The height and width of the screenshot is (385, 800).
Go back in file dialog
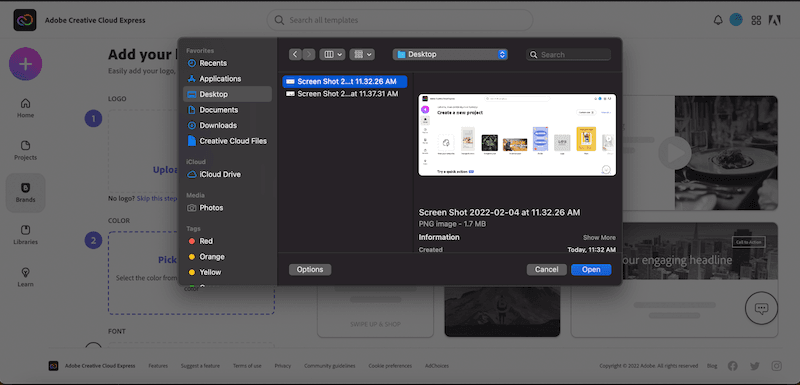tap(295, 54)
